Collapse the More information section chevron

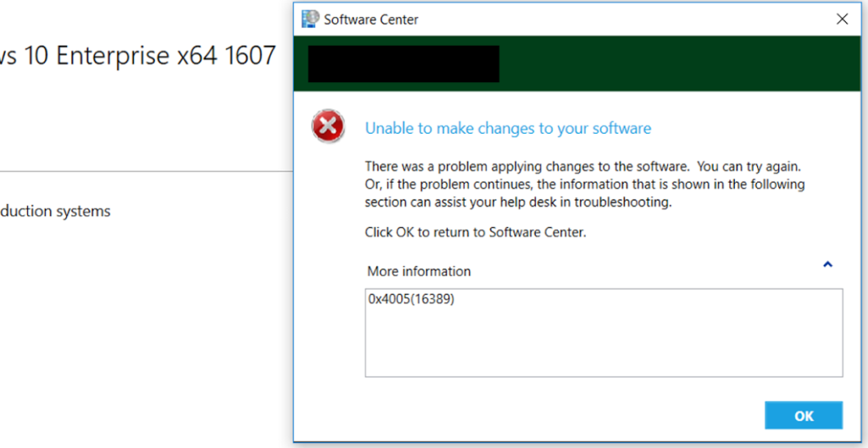(827, 264)
